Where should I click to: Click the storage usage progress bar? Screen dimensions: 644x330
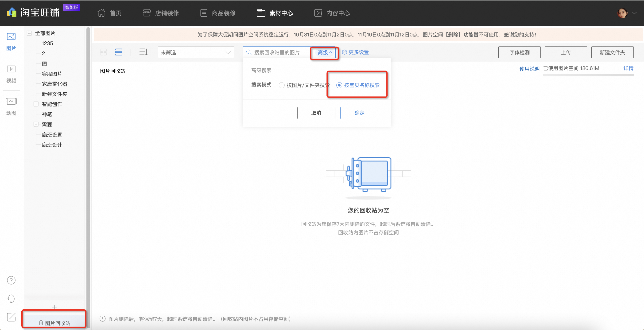click(x=588, y=75)
